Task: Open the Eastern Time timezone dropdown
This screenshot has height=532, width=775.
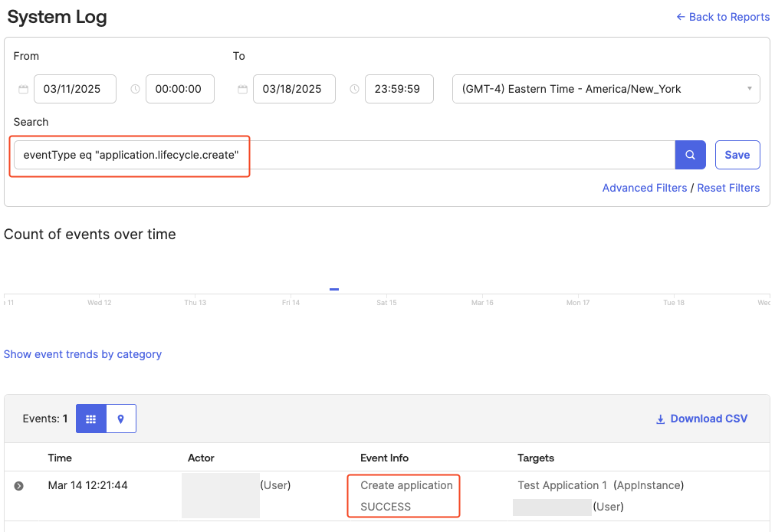Action: (x=606, y=89)
